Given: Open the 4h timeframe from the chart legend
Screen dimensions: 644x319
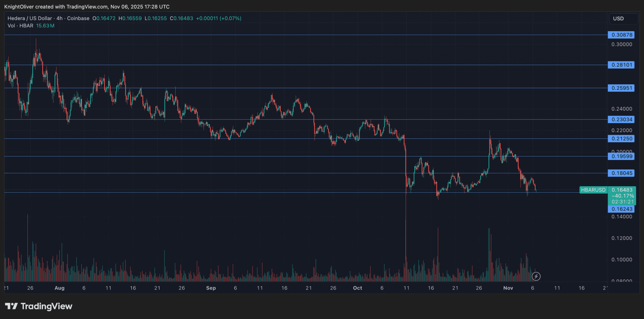Looking at the screenshot, I should point(59,18).
